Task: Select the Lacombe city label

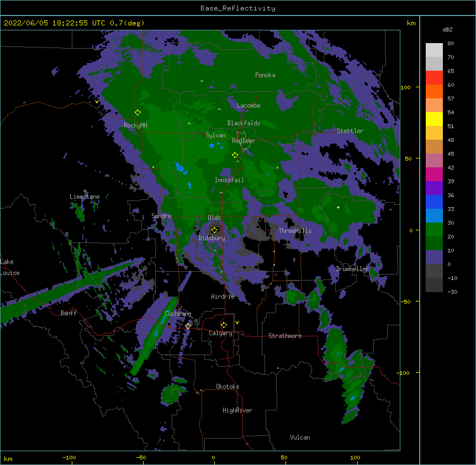Action: [x=248, y=105]
